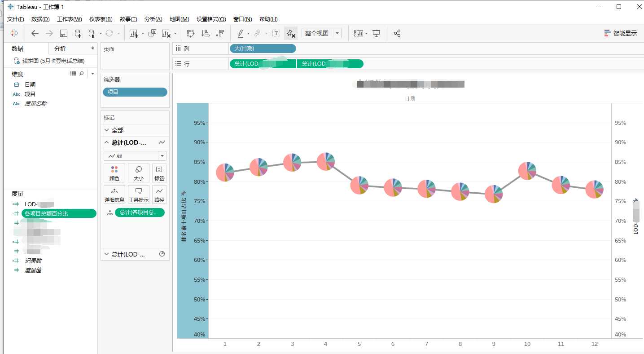Click 项目 pill in filters shelf

(135, 92)
